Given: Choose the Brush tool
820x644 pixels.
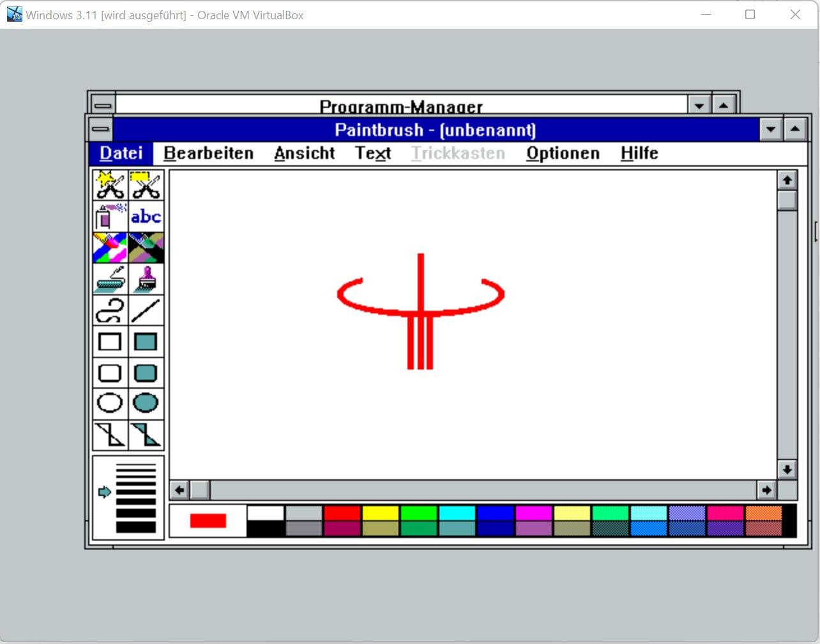Looking at the screenshot, I should (146, 279).
